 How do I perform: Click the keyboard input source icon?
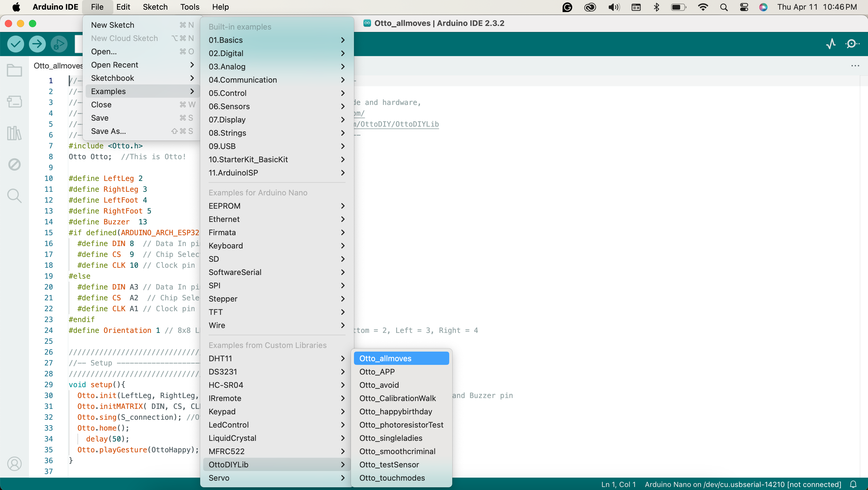636,7
